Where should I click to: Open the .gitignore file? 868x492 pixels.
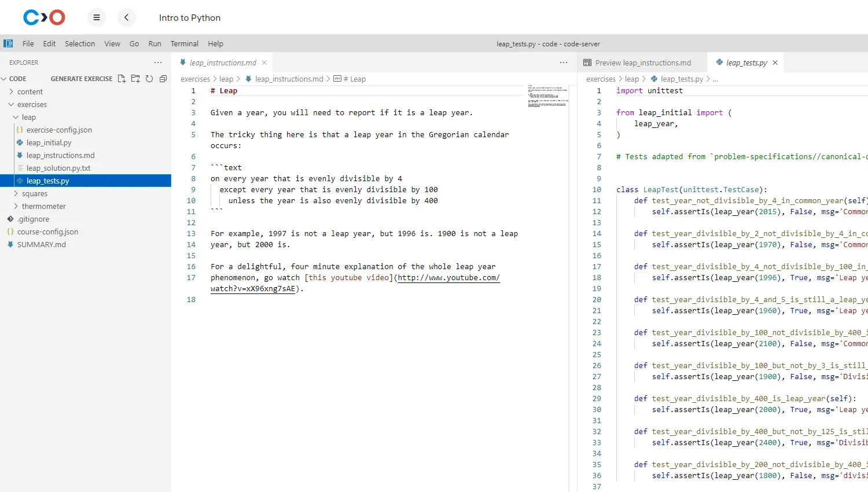(86, 219)
